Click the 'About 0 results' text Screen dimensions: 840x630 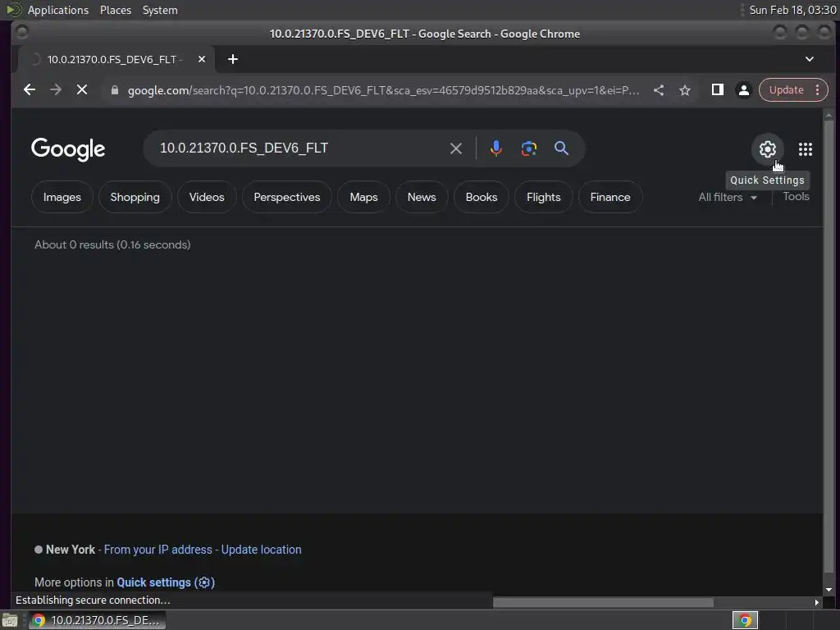click(112, 244)
